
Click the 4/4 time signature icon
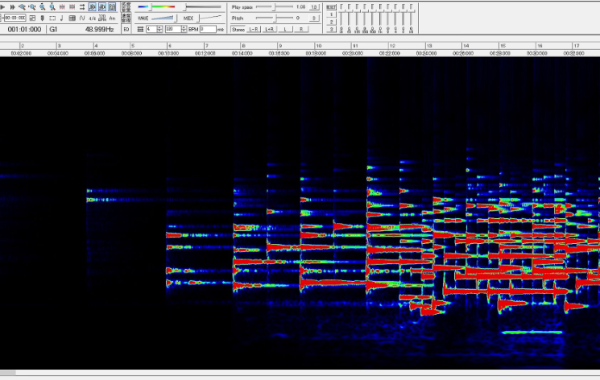[x=92, y=18]
